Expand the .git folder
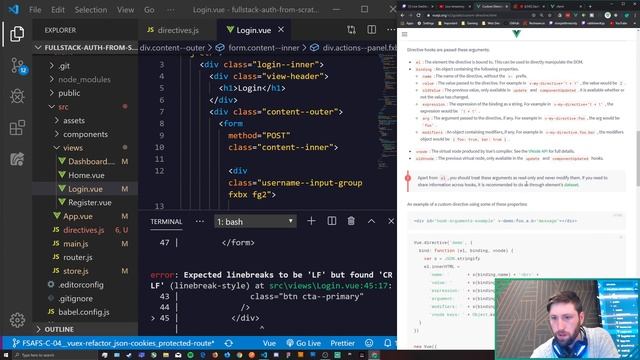This screenshot has height=360, width=640. tap(64, 66)
